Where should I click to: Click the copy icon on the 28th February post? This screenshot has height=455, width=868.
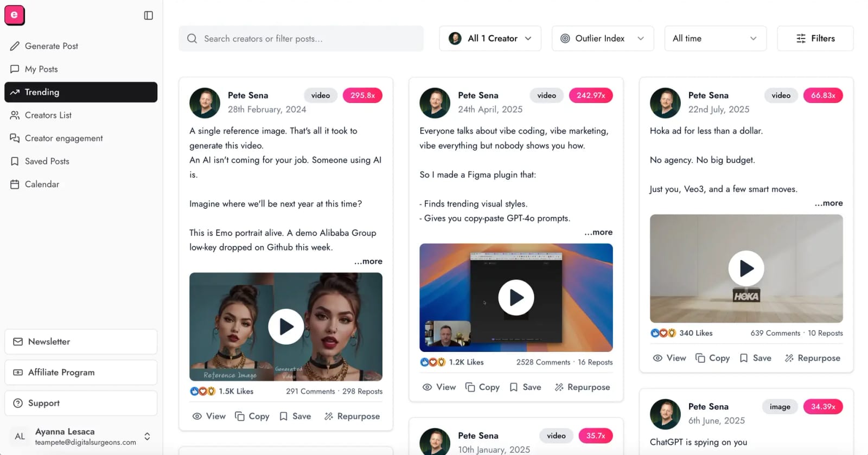pos(239,416)
